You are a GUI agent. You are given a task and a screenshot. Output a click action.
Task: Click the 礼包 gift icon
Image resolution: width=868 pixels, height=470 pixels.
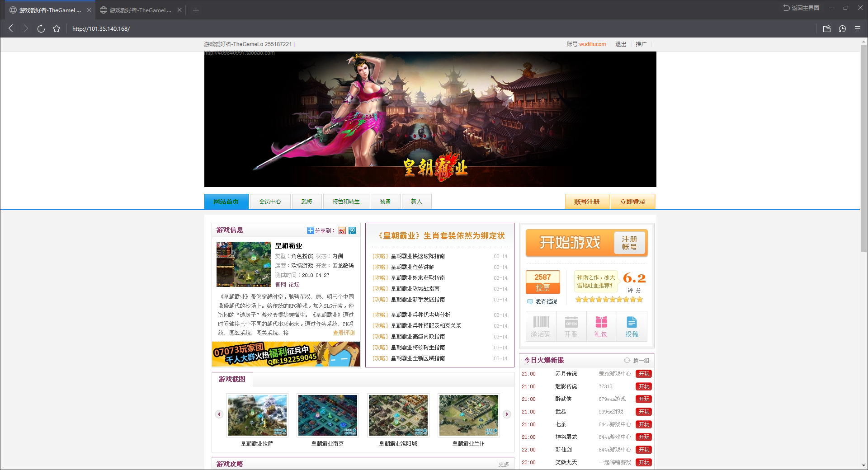point(601,326)
